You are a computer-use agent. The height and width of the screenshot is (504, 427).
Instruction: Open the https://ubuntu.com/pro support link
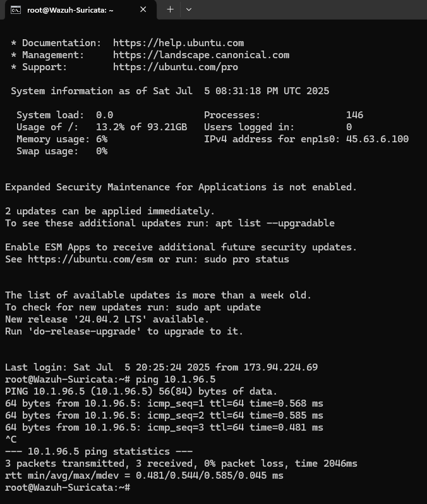[176, 67]
